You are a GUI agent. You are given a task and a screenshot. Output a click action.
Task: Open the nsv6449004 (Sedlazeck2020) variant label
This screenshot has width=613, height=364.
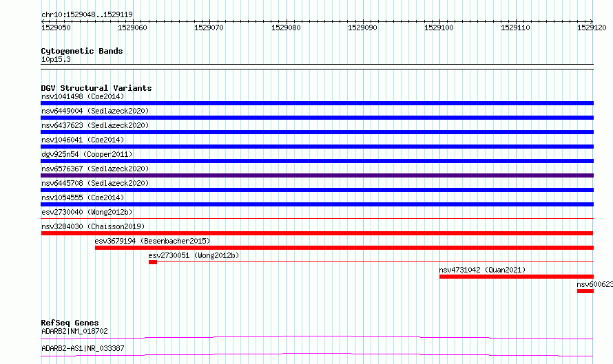95,111
